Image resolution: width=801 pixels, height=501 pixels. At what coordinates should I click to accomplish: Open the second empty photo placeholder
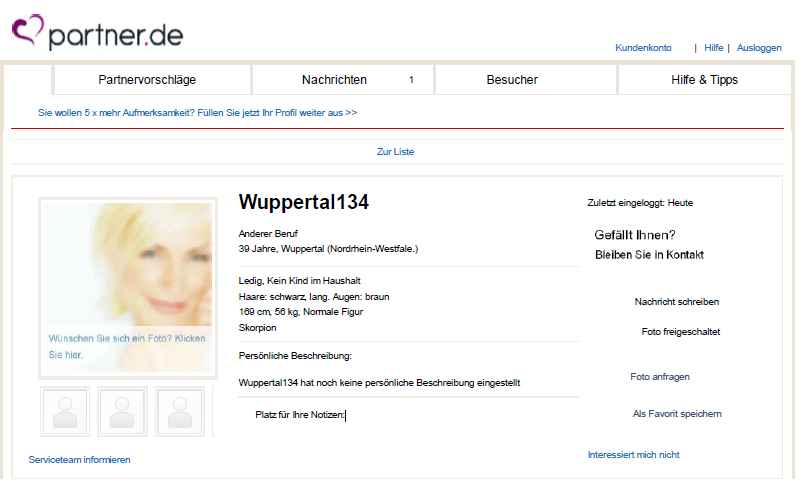pyautogui.click(x=123, y=412)
